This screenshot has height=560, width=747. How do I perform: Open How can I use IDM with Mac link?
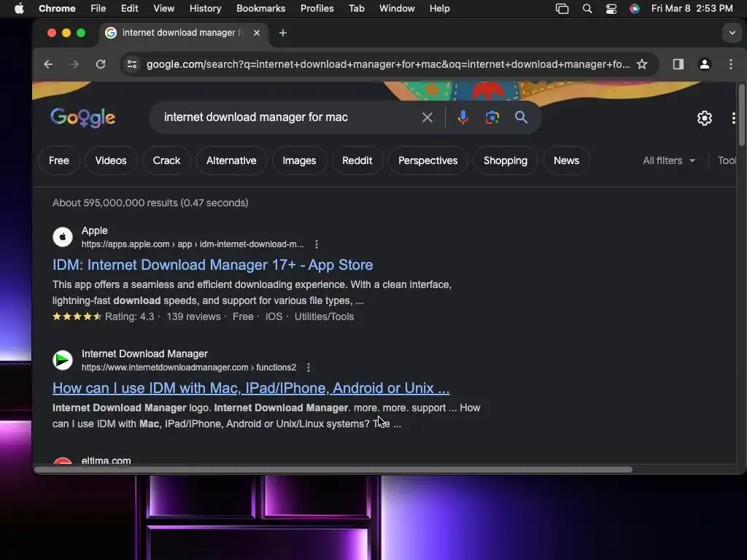click(251, 388)
